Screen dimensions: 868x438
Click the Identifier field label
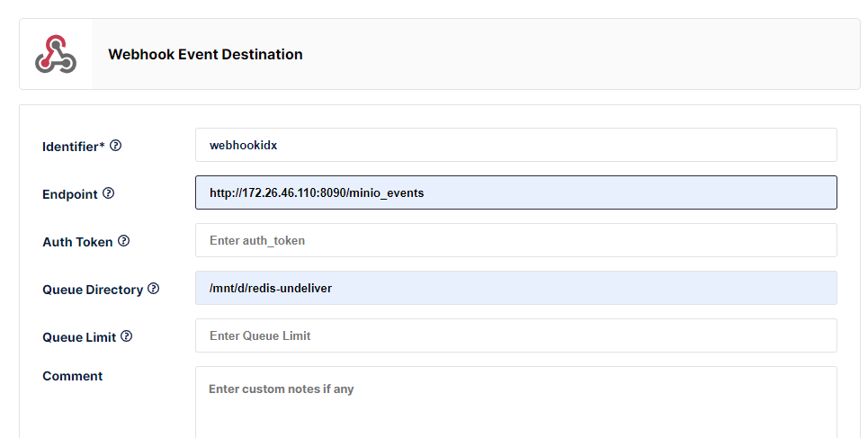71,147
